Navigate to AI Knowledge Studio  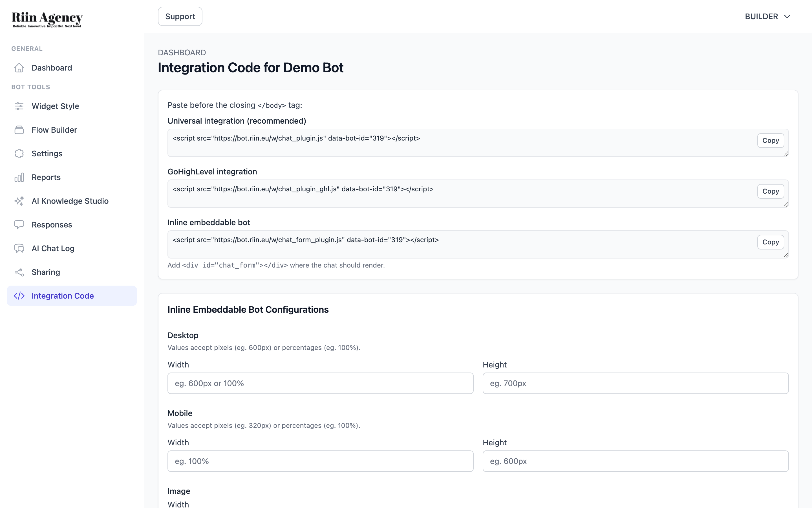pyautogui.click(x=72, y=201)
